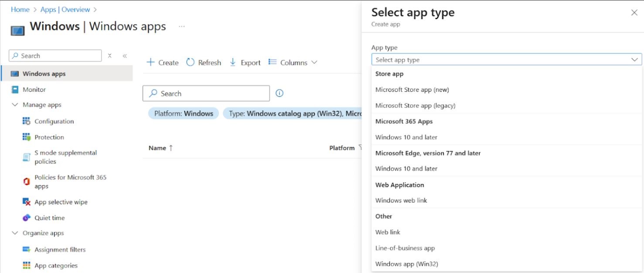Click the Protection shield icon
Screen dimensions: 644x273
(27, 137)
